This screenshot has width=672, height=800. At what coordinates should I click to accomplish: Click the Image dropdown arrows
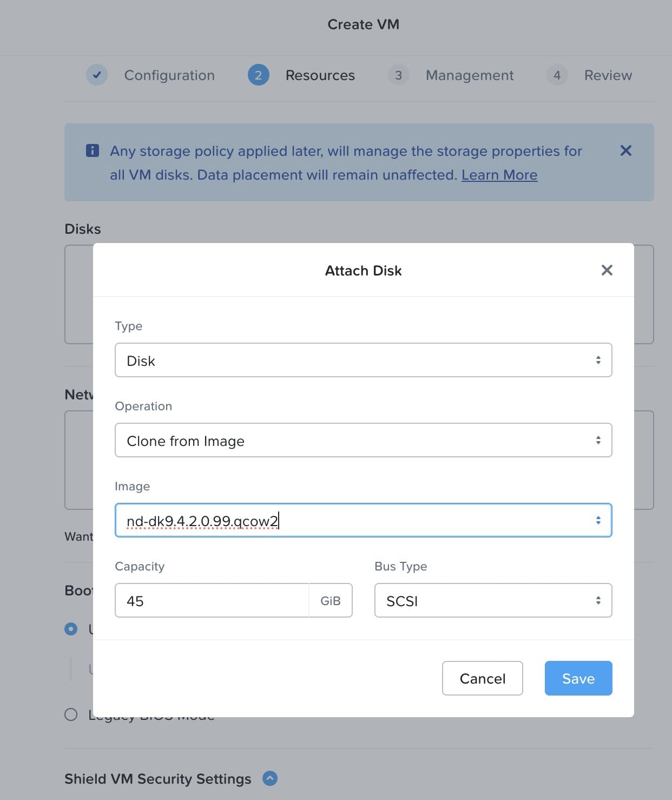pyautogui.click(x=598, y=520)
